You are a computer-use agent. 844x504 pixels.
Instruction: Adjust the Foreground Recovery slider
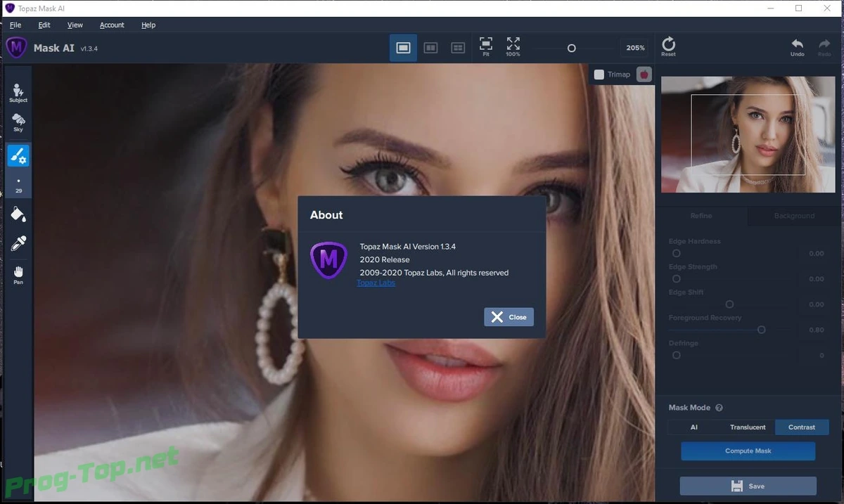761,330
